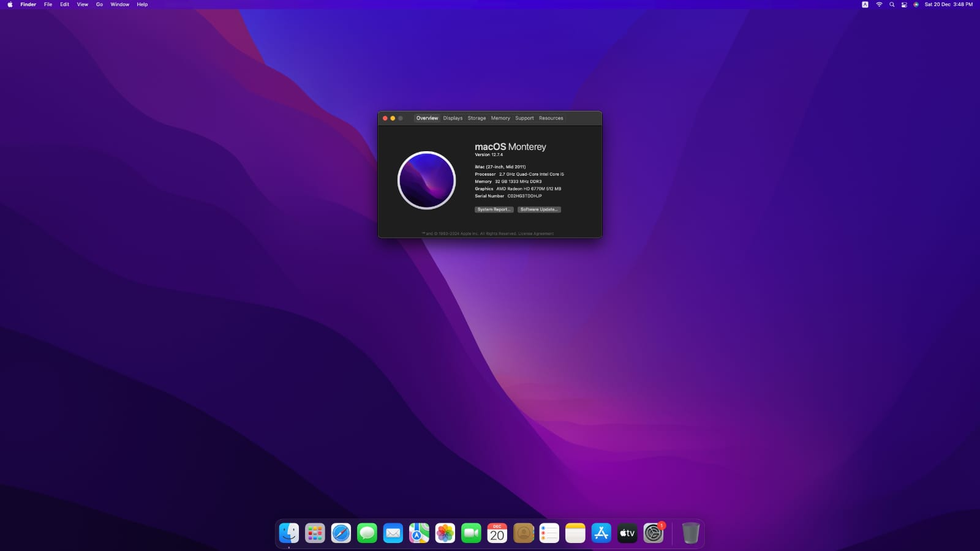Viewport: 980px width, 551px height.
Task: Minimize the About This Mac window
Action: tap(393, 118)
